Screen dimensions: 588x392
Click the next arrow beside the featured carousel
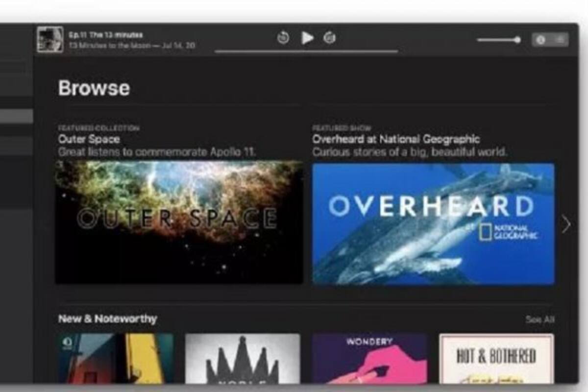(566, 224)
